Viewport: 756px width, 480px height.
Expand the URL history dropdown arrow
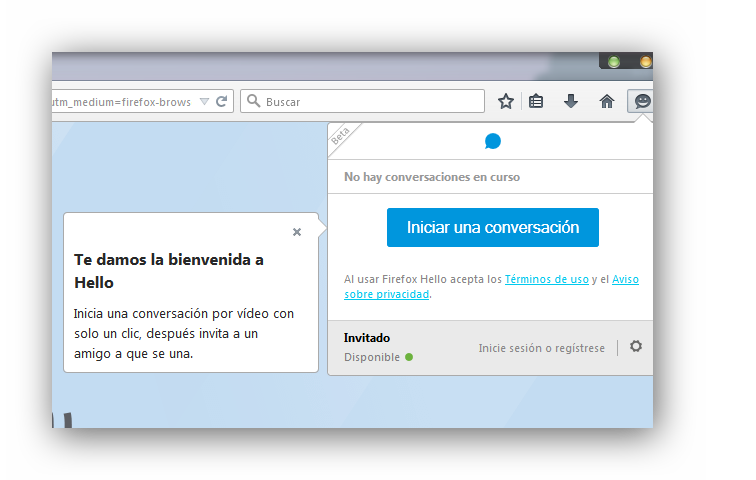pyautogui.click(x=204, y=102)
